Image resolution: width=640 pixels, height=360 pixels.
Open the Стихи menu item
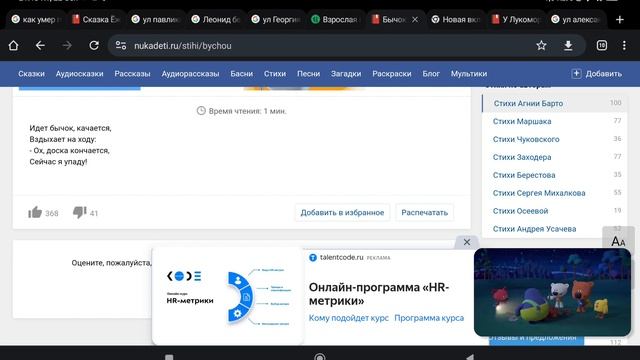click(x=275, y=74)
